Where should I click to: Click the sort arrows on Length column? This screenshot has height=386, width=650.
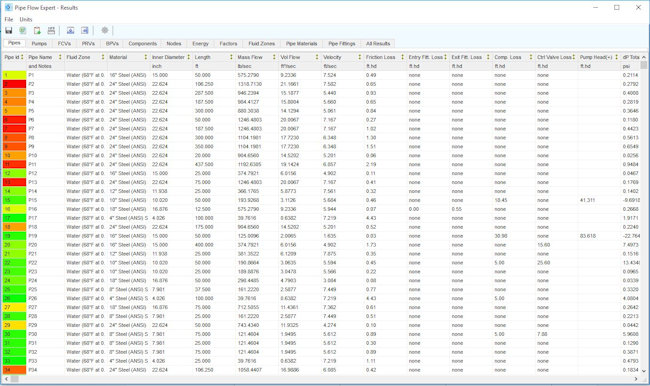[x=231, y=57]
